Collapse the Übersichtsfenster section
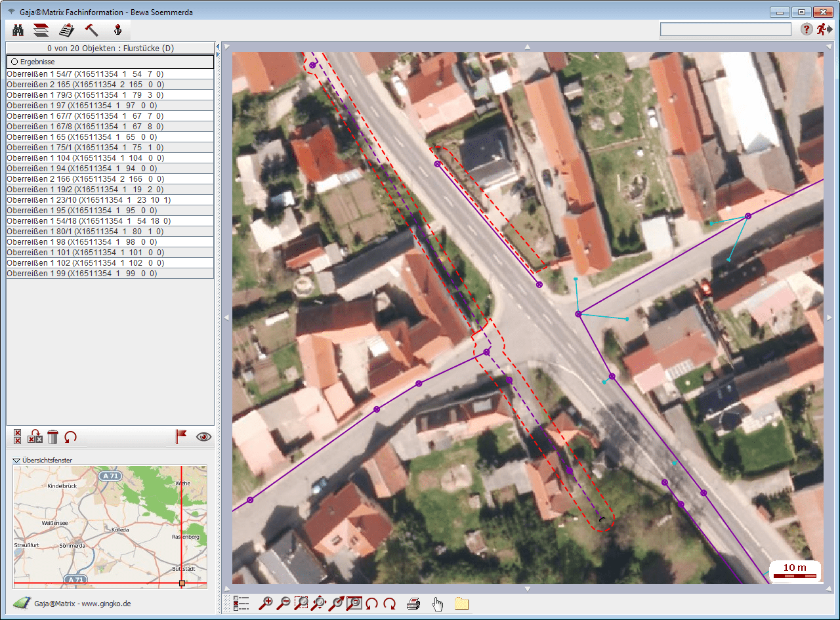 (16, 461)
